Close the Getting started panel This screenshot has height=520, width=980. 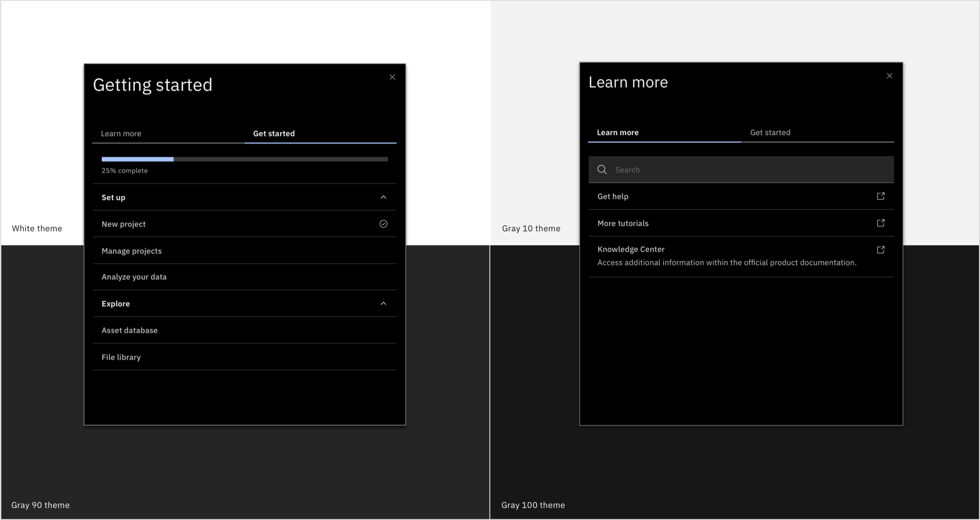(x=392, y=77)
